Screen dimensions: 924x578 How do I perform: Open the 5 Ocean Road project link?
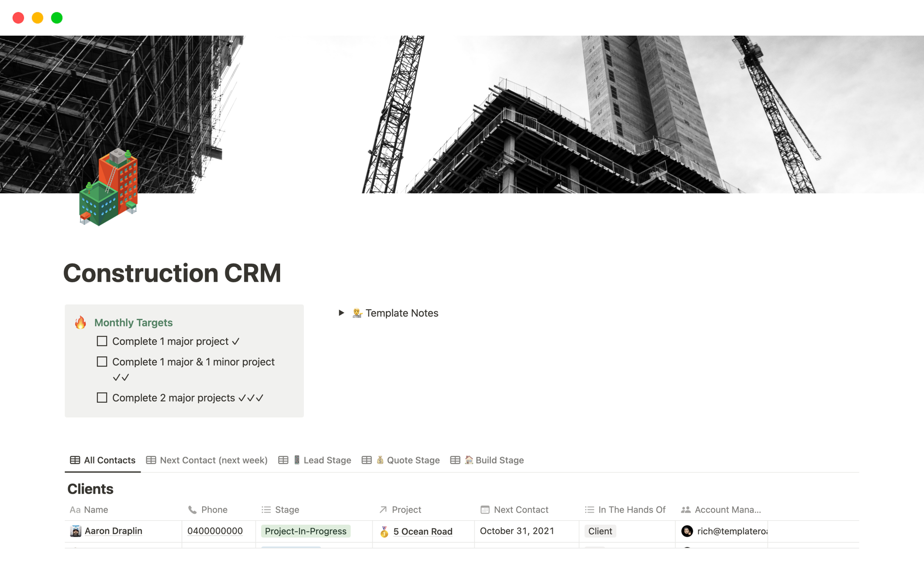pyautogui.click(x=423, y=531)
